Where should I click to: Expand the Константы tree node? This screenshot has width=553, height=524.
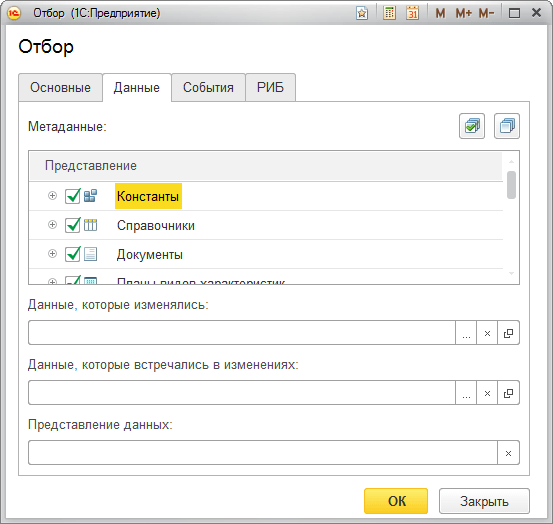pos(52,195)
